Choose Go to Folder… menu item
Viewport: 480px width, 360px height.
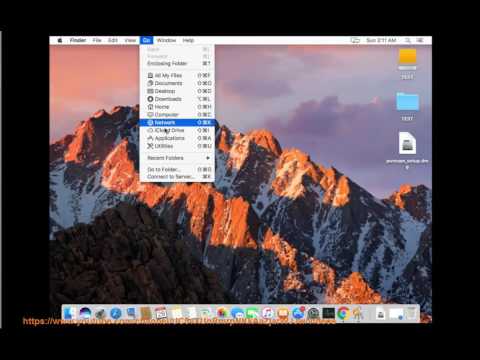click(x=177, y=169)
